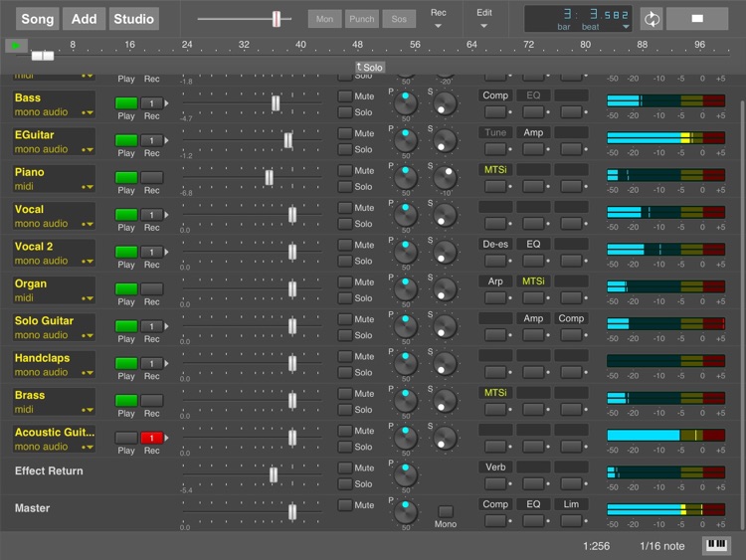Click the Bass volume fader
746x560 pixels.
click(276, 103)
